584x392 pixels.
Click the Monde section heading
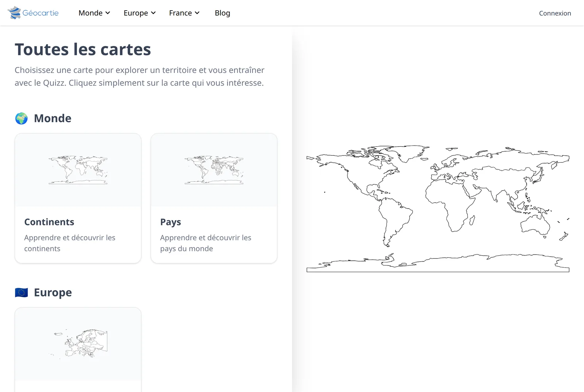point(53,119)
